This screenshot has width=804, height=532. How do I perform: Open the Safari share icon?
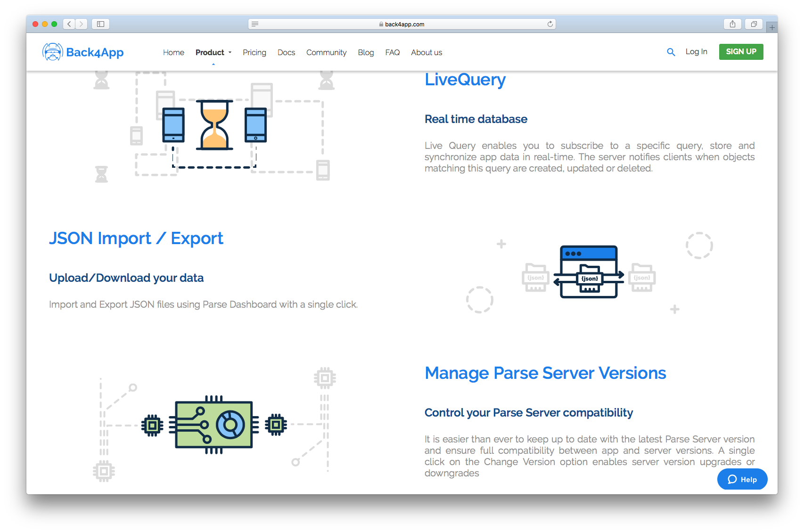pyautogui.click(x=732, y=24)
